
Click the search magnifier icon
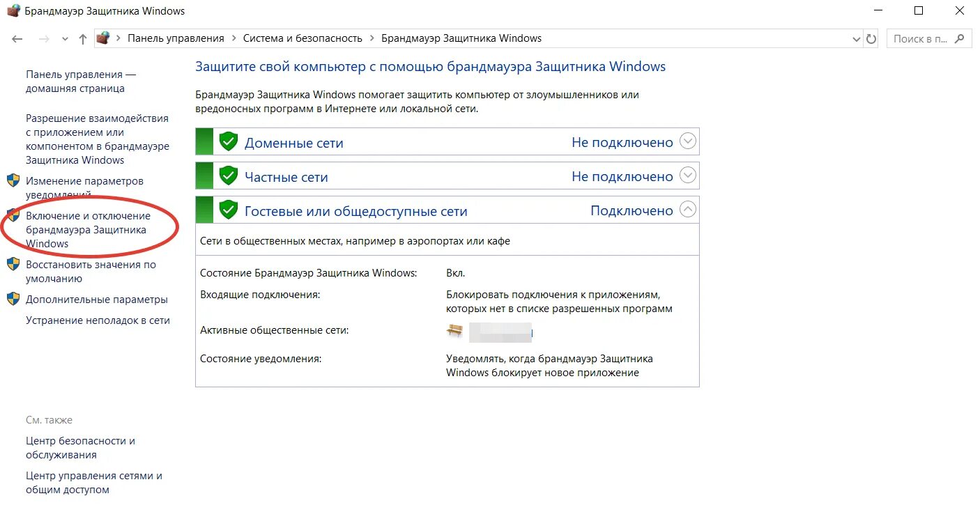pyautogui.click(x=960, y=39)
